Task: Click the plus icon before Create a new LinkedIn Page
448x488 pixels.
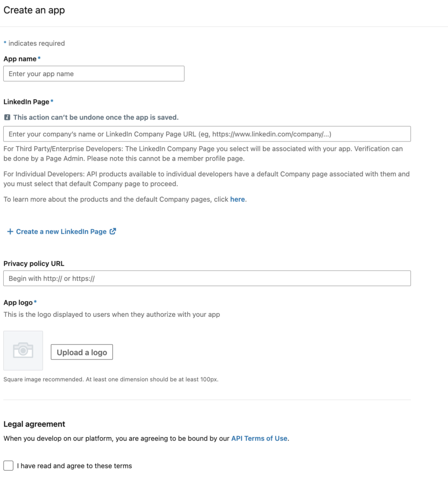Action: 10,232
